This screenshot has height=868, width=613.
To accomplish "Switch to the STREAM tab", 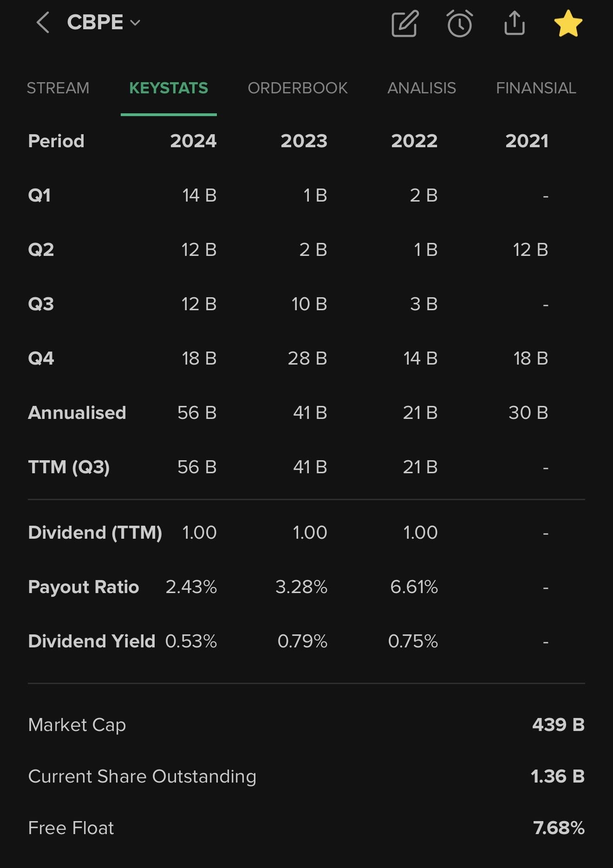I will pos(58,88).
